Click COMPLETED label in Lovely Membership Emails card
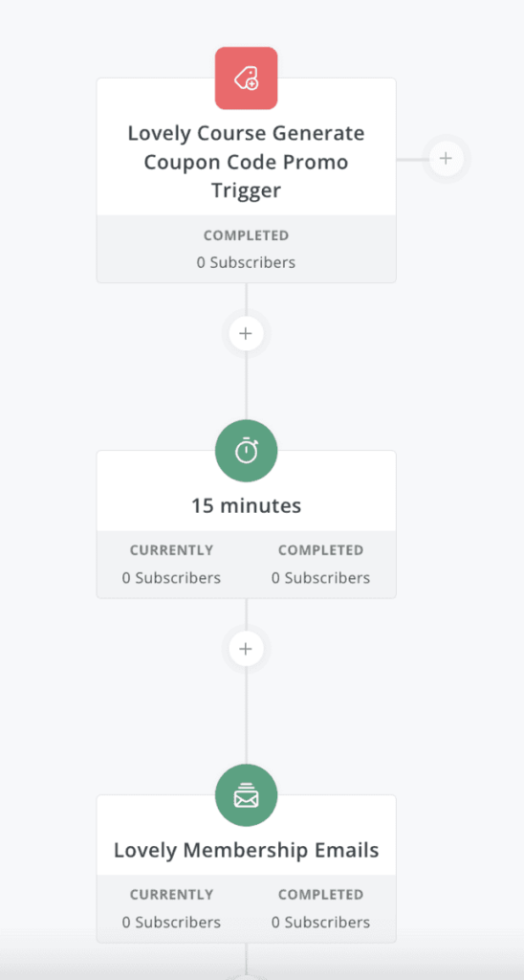The width and height of the screenshot is (524, 980). (x=321, y=895)
